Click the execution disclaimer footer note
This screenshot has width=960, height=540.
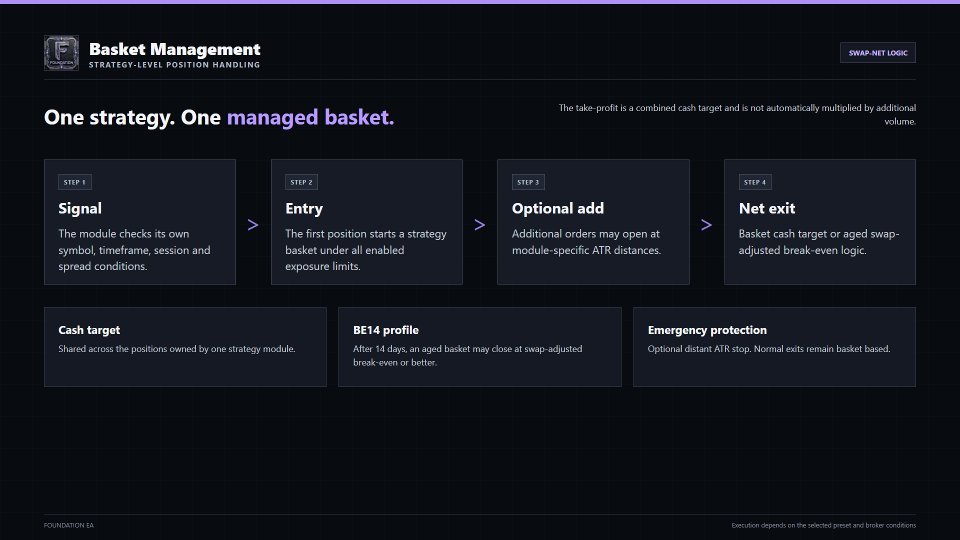[x=823, y=525]
